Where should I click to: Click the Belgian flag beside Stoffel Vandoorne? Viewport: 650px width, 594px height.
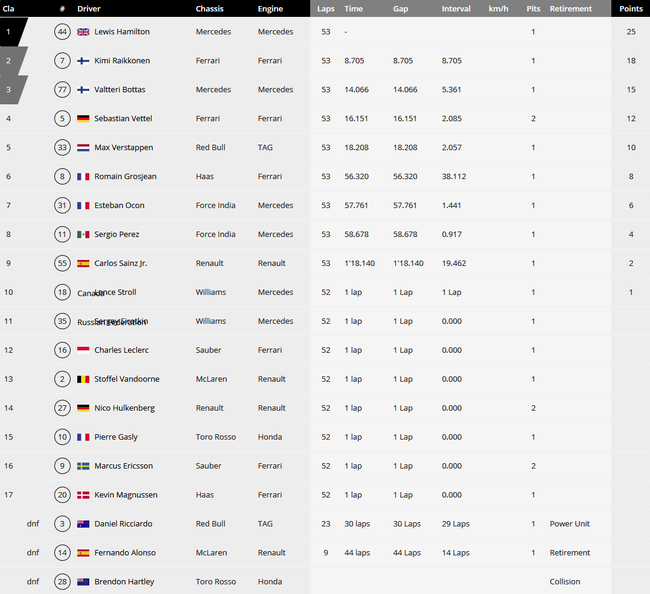[x=83, y=380]
